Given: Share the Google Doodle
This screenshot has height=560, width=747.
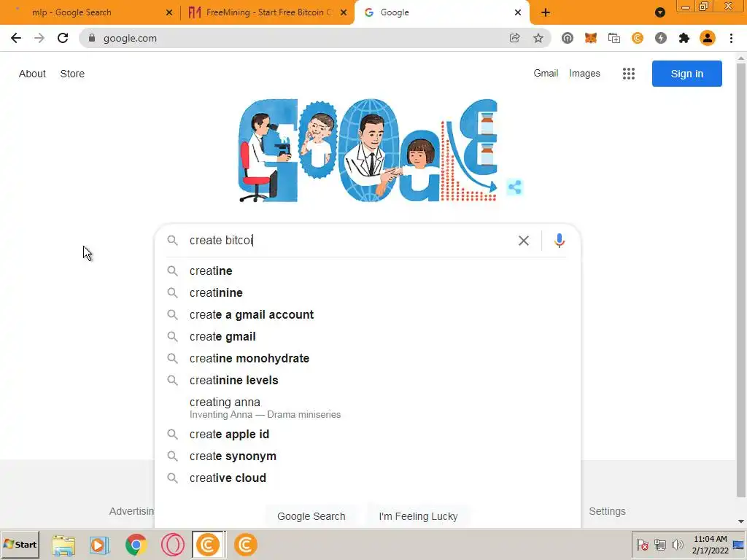Looking at the screenshot, I should tap(514, 187).
